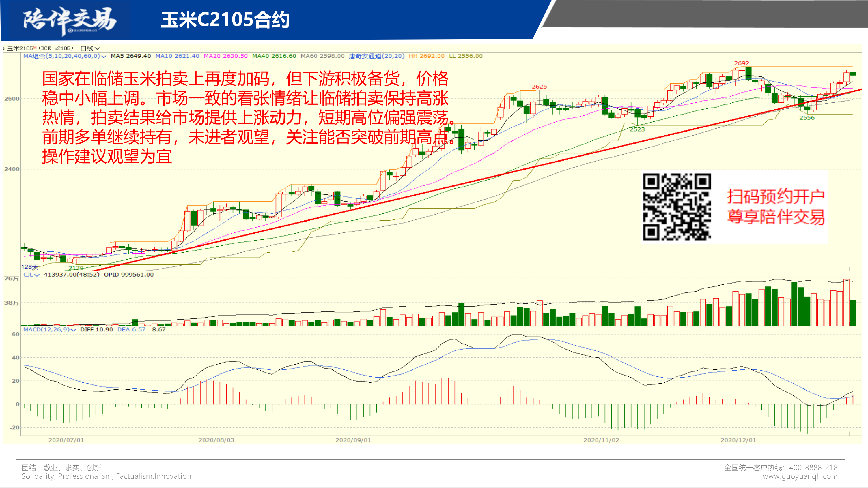Click the 扫码预约开户 text

pos(775,196)
